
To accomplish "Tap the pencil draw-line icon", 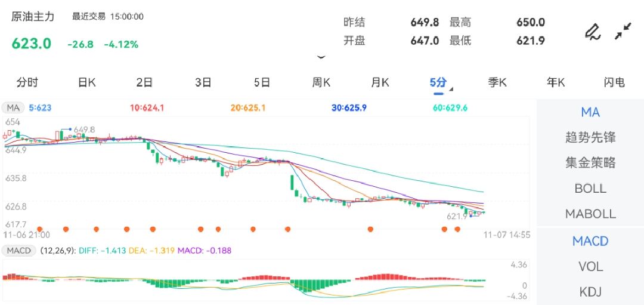I will point(592,32).
